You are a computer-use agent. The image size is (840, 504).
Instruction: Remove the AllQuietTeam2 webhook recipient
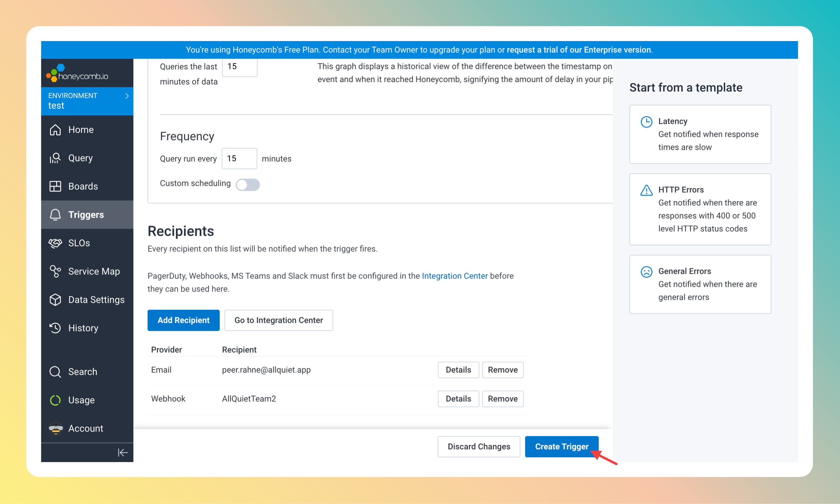[x=503, y=399]
